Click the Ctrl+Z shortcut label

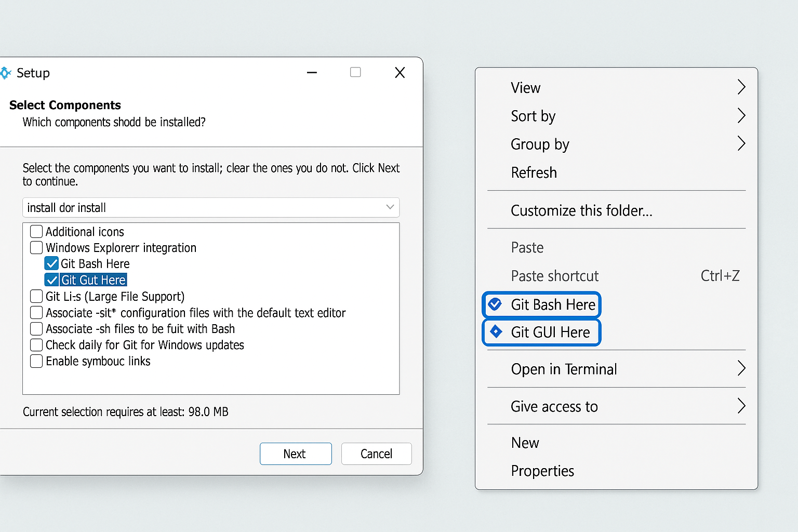[x=720, y=275]
